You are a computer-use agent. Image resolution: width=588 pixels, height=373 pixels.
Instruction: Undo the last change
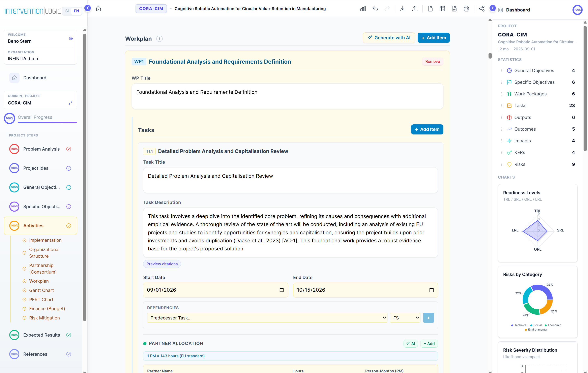point(375,9)
